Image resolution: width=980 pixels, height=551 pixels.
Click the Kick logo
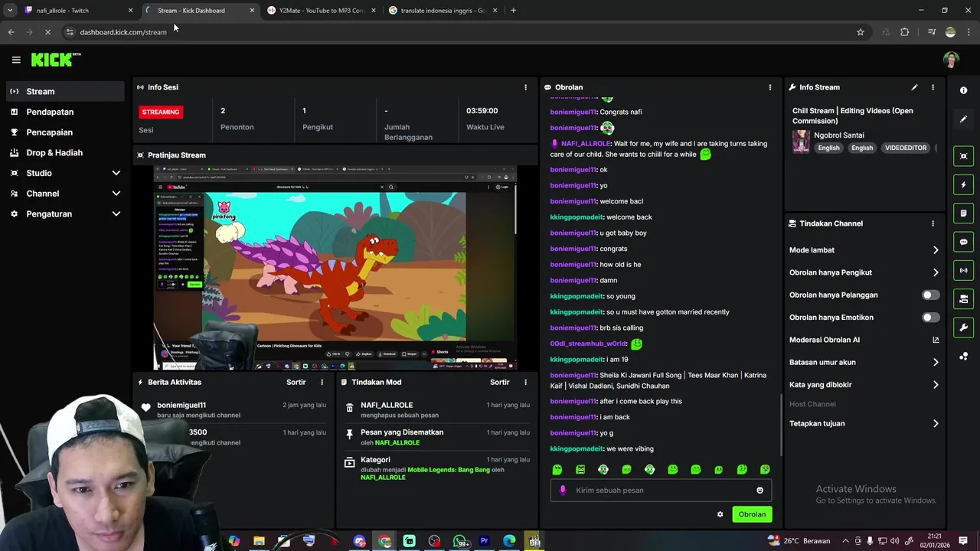[x=55, y=60]
